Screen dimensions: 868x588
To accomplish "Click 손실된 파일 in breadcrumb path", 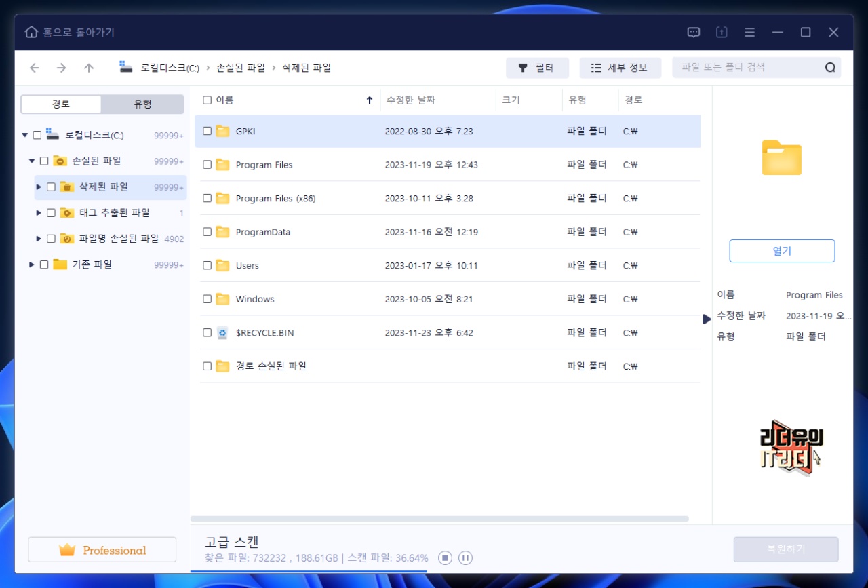I will click(241, 68).
